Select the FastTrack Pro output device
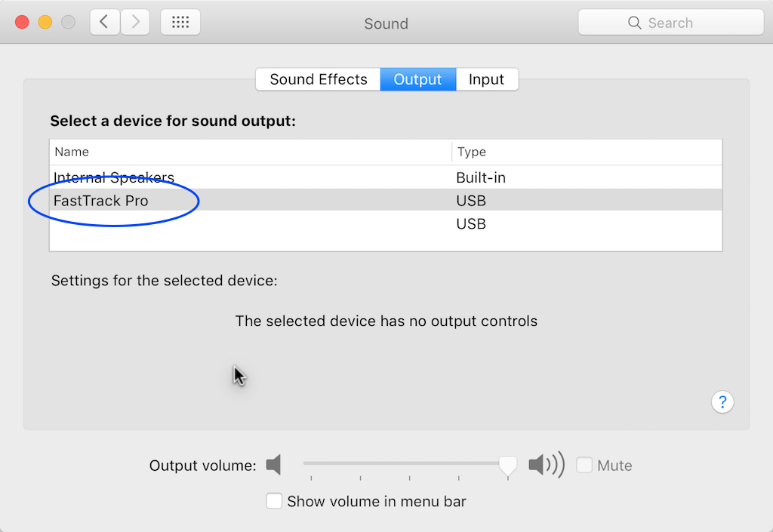This screenshot has height=532, width=773. pyautogui.click(x=386, y=200)
